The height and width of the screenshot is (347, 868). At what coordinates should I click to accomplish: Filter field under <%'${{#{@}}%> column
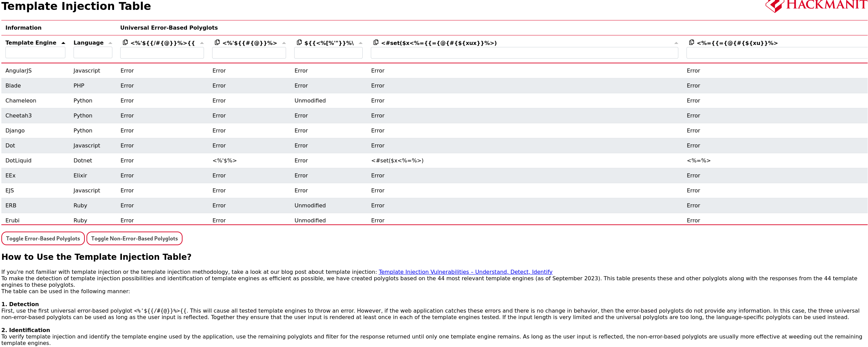249,53
